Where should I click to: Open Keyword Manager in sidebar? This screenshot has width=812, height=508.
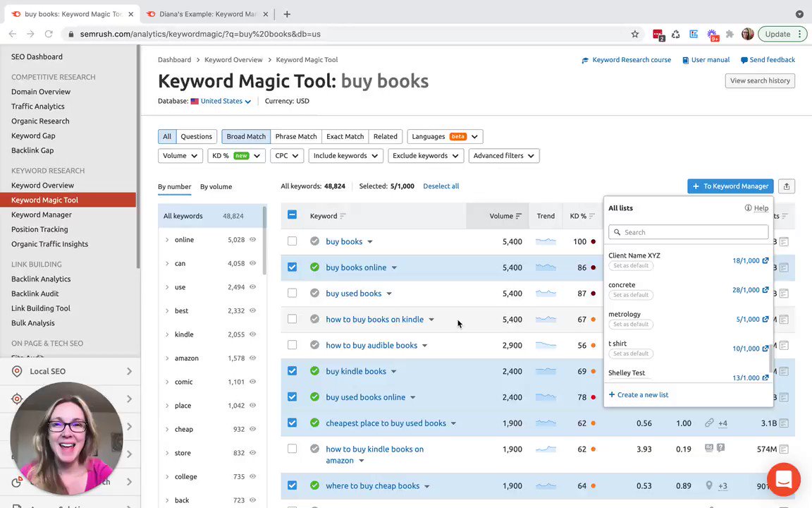(42, 214)
